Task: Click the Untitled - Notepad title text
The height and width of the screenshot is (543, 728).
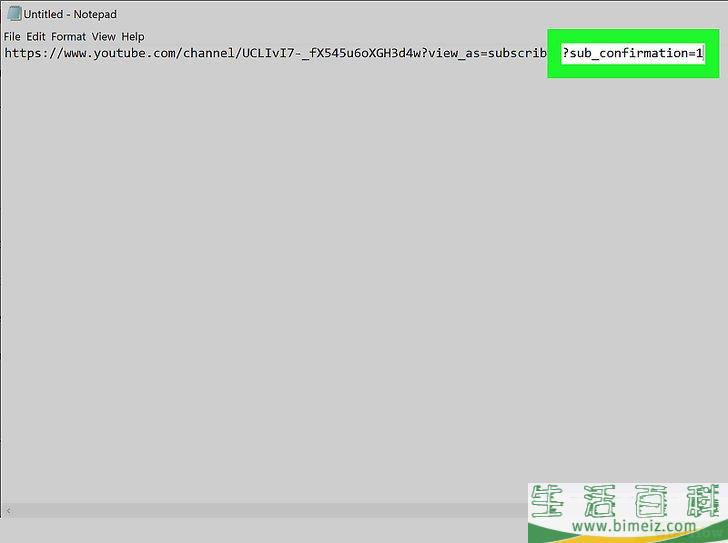Action: (x=70, y=14)
